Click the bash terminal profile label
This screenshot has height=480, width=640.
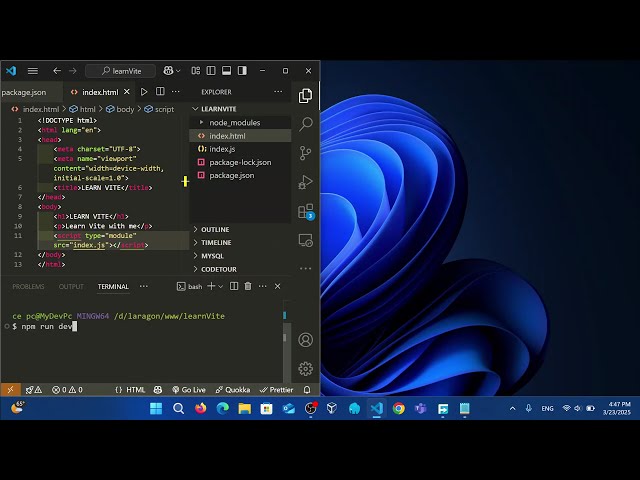click(190, 287)
